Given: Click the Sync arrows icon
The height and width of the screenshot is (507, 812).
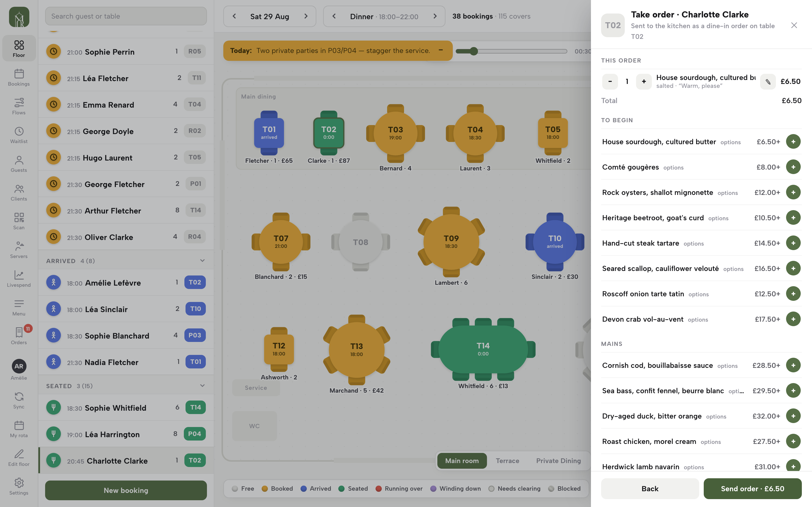Looking at the screenshot, I should click(19, 397).
